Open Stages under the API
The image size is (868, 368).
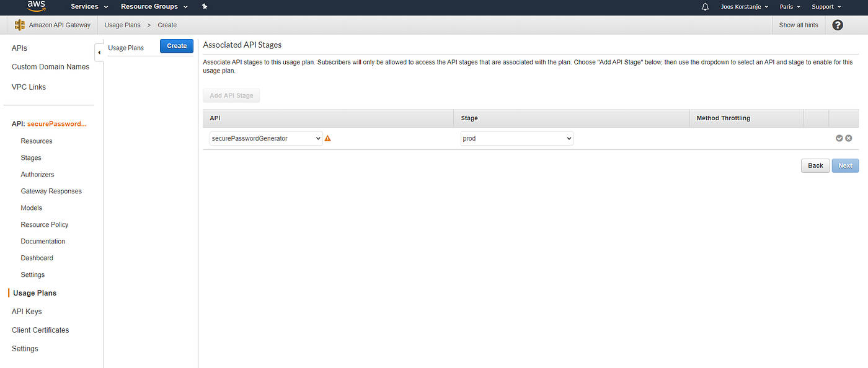tap(31, 158)
